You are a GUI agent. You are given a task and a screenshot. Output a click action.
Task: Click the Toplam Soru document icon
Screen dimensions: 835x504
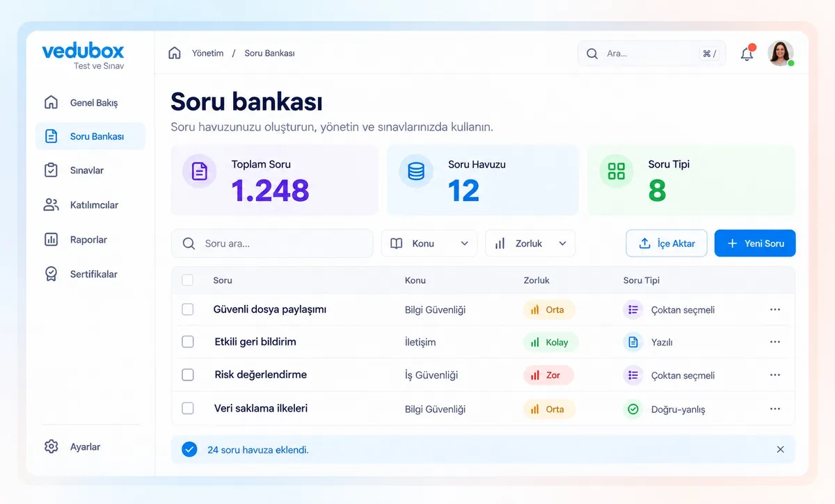(x=200, y=171)
